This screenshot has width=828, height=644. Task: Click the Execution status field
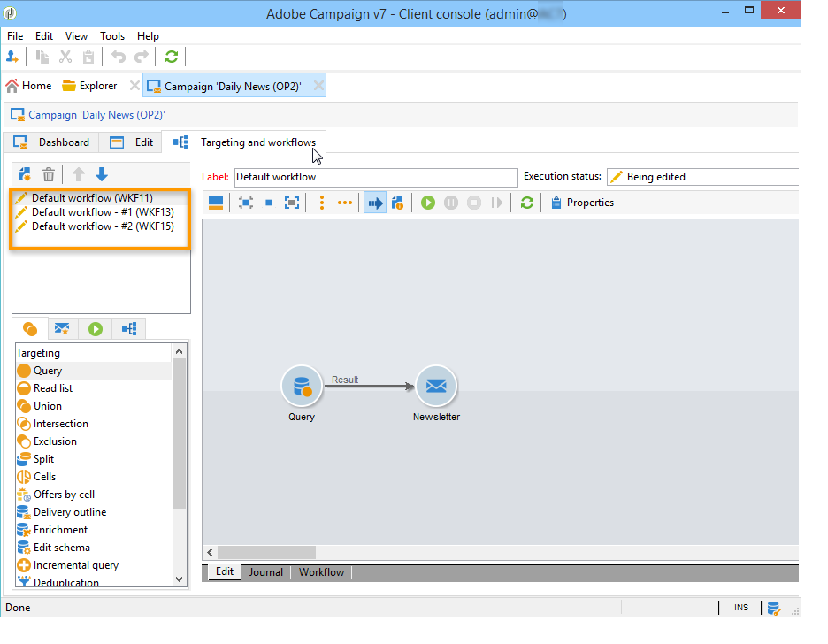[703, 177]
